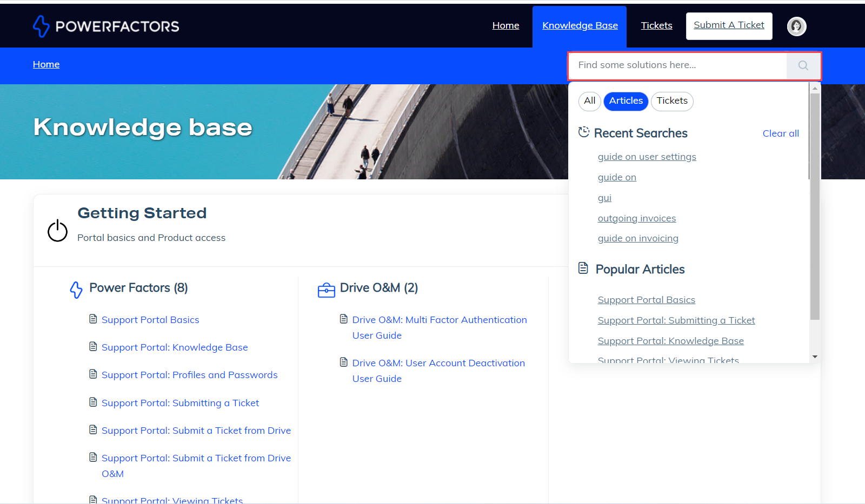Click the dropdown scrollbar up arrow
Viewport: 865px width, 504px height.
[x=815, y=88]
